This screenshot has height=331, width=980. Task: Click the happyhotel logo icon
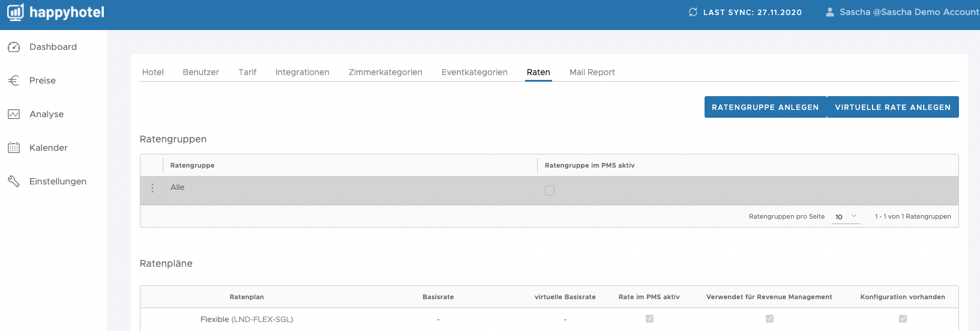(16, 12)
